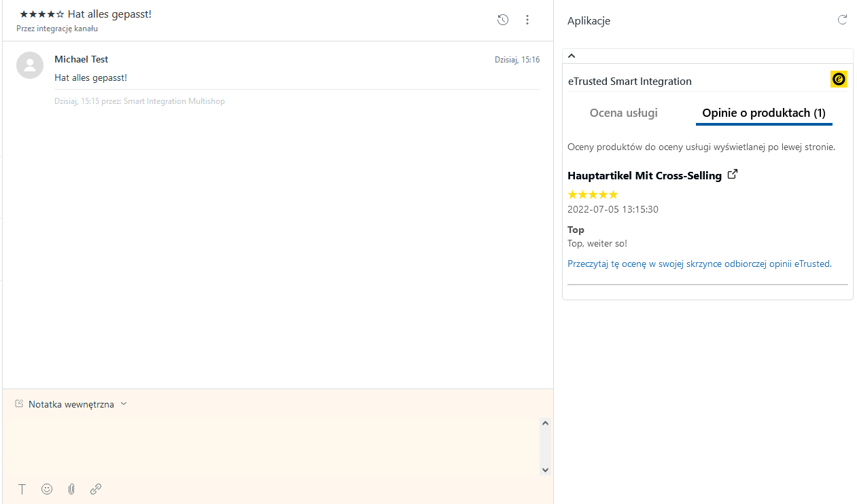Select the Opinie o produktach (1) tab

pos(764,113)
